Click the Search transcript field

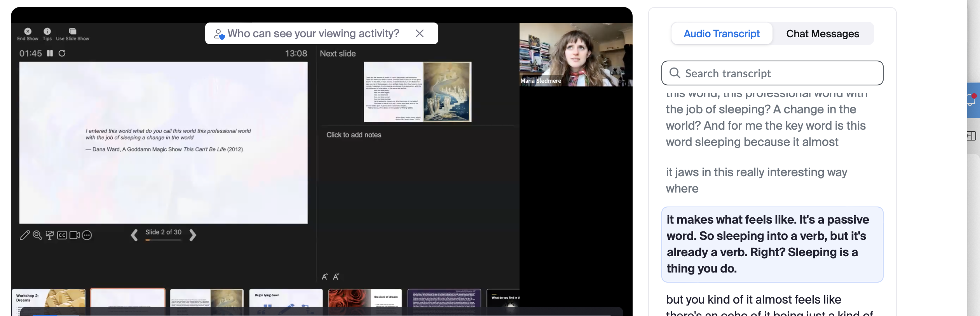pos(772,73)
